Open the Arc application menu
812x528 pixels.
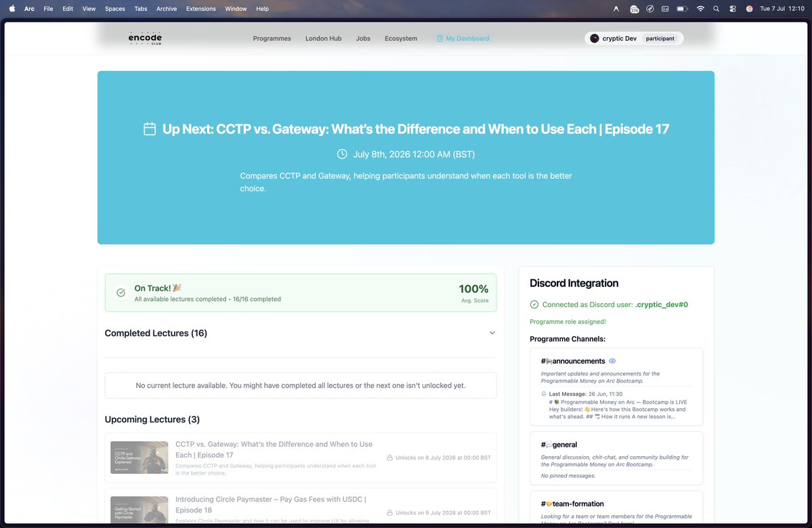tap(30, 9)
